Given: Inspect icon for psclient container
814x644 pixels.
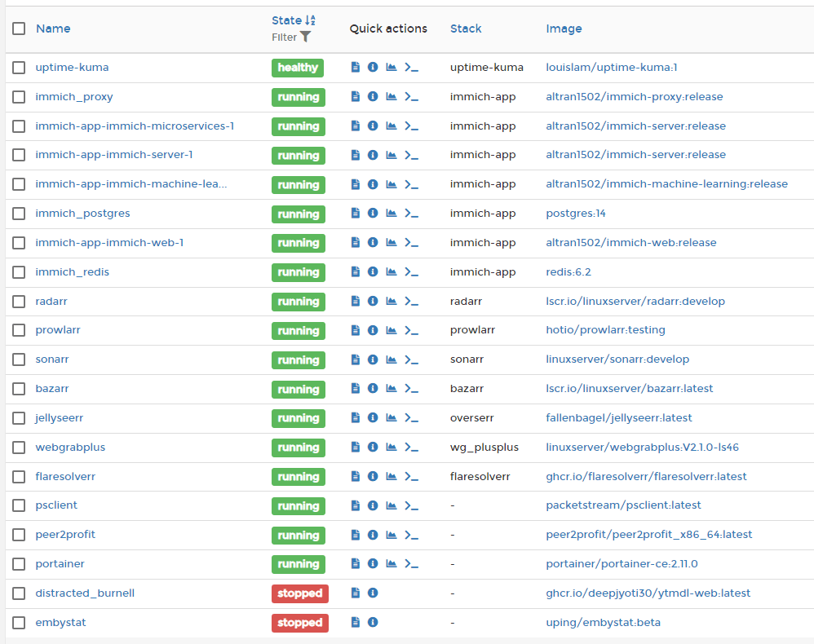Looking at the screenshot, I should pos(373,505).
